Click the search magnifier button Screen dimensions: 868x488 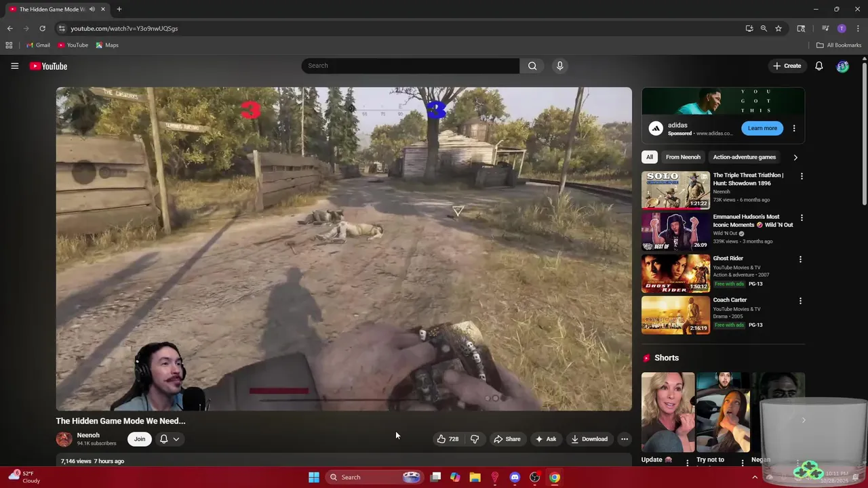coord(532,66)
